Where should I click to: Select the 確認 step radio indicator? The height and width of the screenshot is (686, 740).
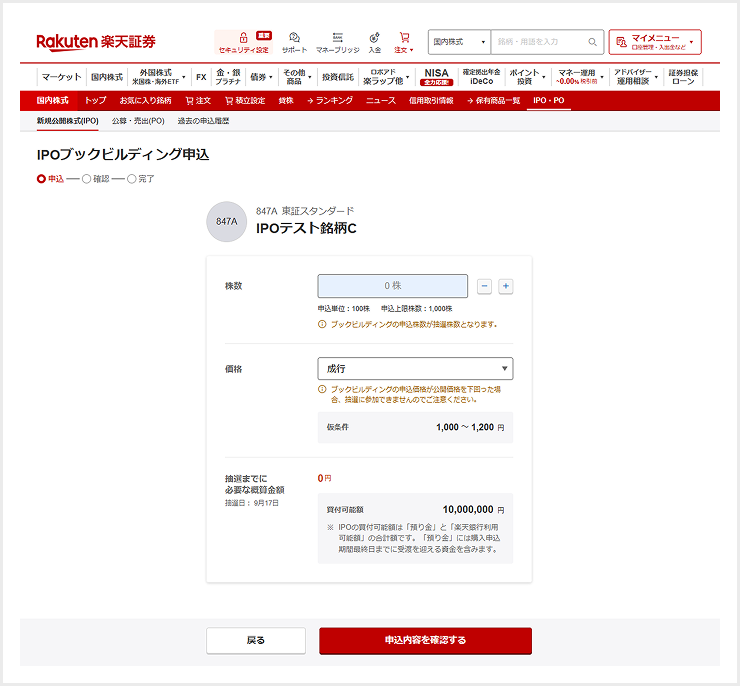click(x=87, y=179)
